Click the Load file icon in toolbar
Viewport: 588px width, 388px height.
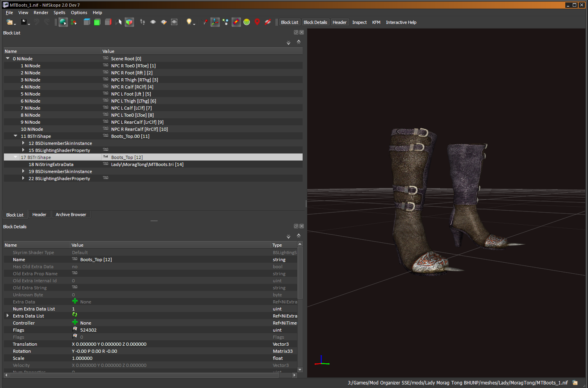pyautogui.click(x=10, y=22)
